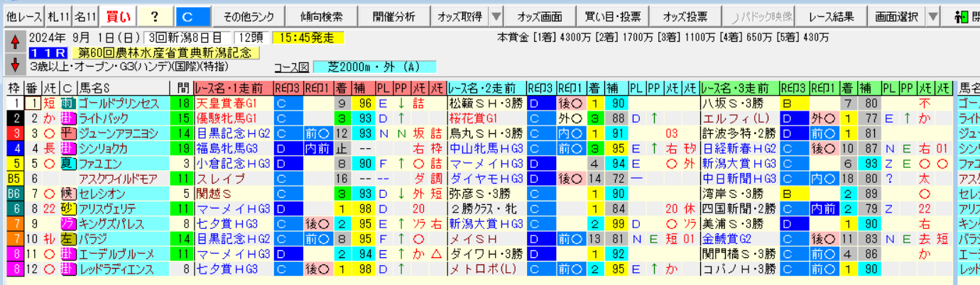Screen dimensions: 980x285
Task: Click the レース名・1走前 column header
Action: click(232, 89)
